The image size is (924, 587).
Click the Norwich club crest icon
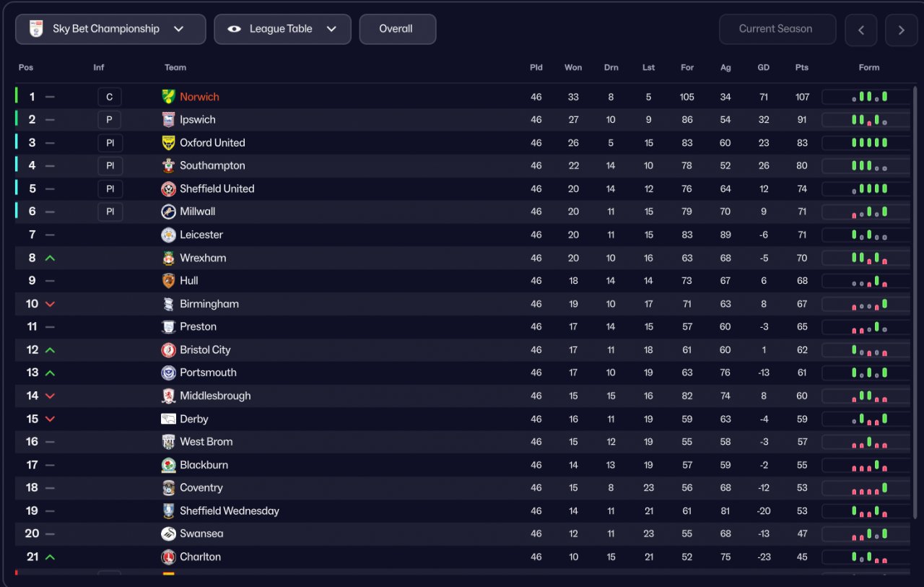(168, 97)
